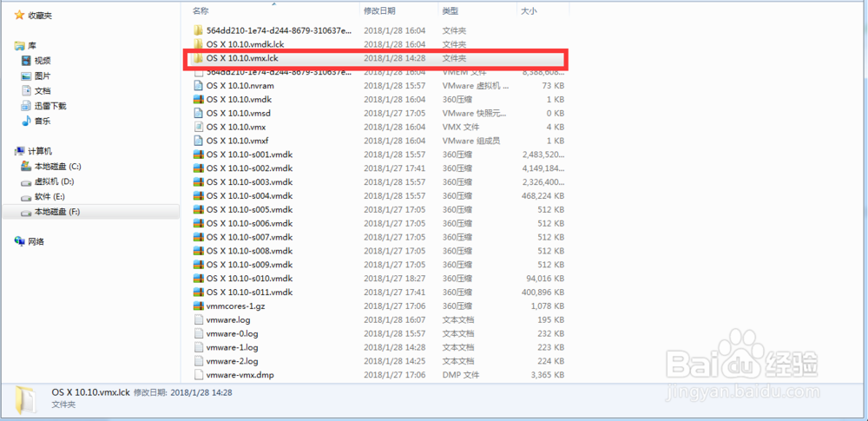The width and height of the screenshot is (868, 421).
Task: Open the Music library icon
Action: point(26,121)
